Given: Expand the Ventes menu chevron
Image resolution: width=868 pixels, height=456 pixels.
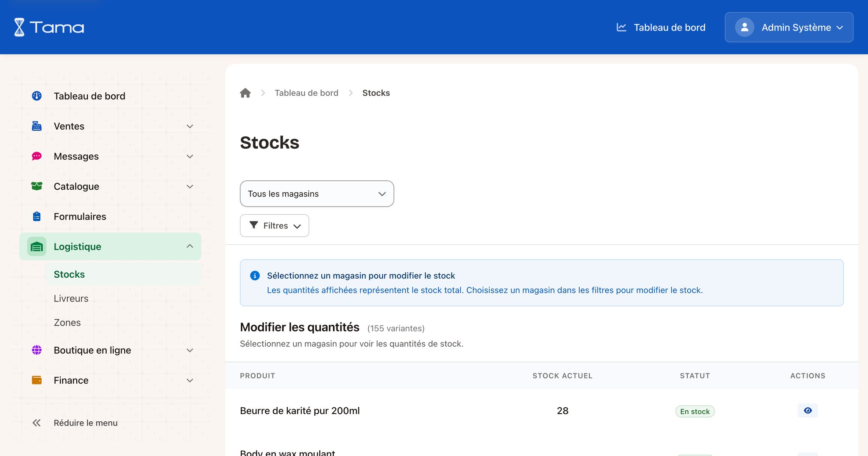Looking at the screenshot, I should [x=190, y=126].
